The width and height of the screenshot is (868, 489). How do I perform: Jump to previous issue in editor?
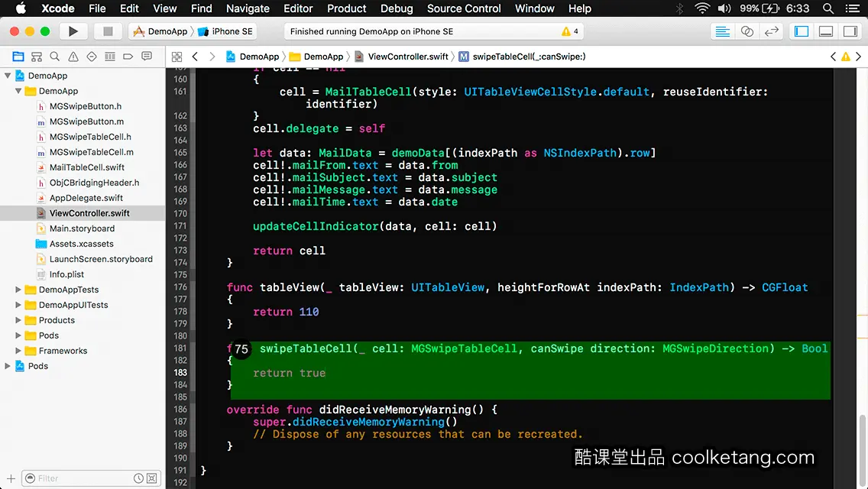833,57
